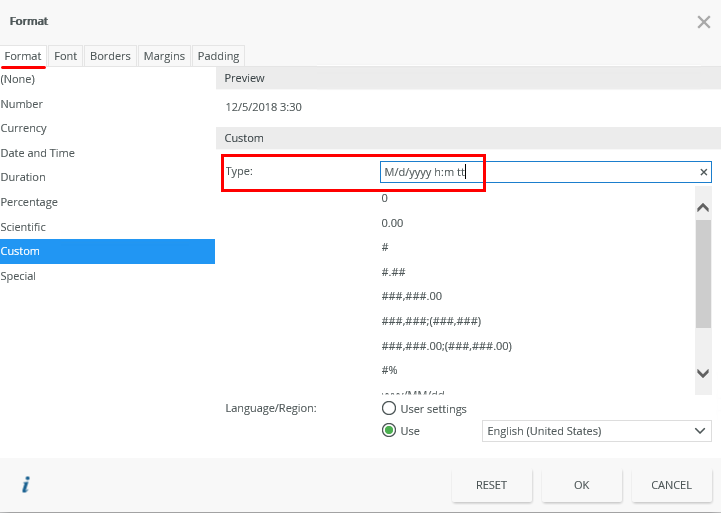The image size is (721, 513).
Task: Choose the Currency format category
Action: pyautogui.click(x=24, y=128)
